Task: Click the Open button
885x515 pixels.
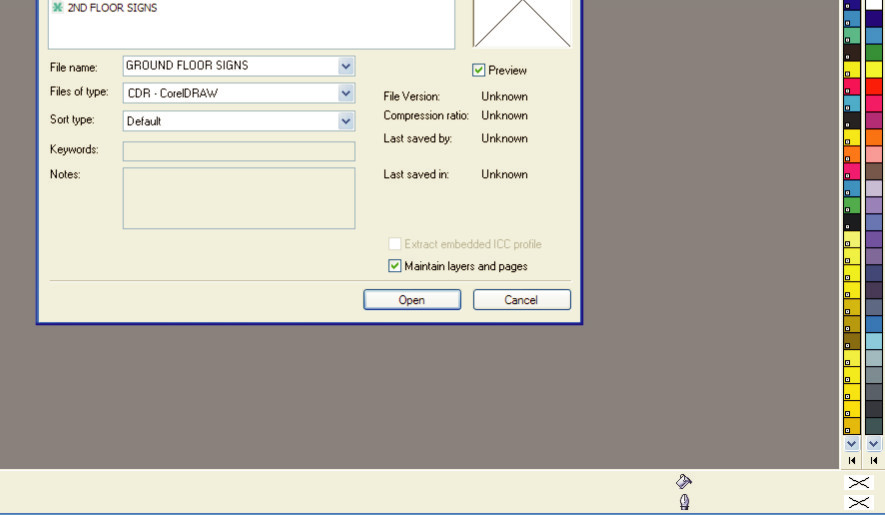Action: (x=412, y=300)
